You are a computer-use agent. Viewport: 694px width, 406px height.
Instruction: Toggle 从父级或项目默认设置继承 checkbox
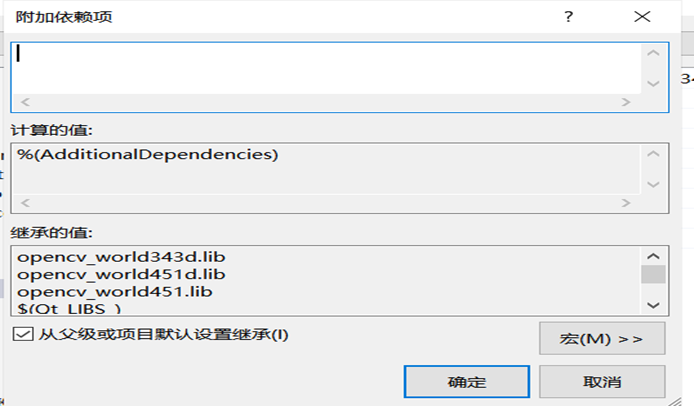[23, 334]
